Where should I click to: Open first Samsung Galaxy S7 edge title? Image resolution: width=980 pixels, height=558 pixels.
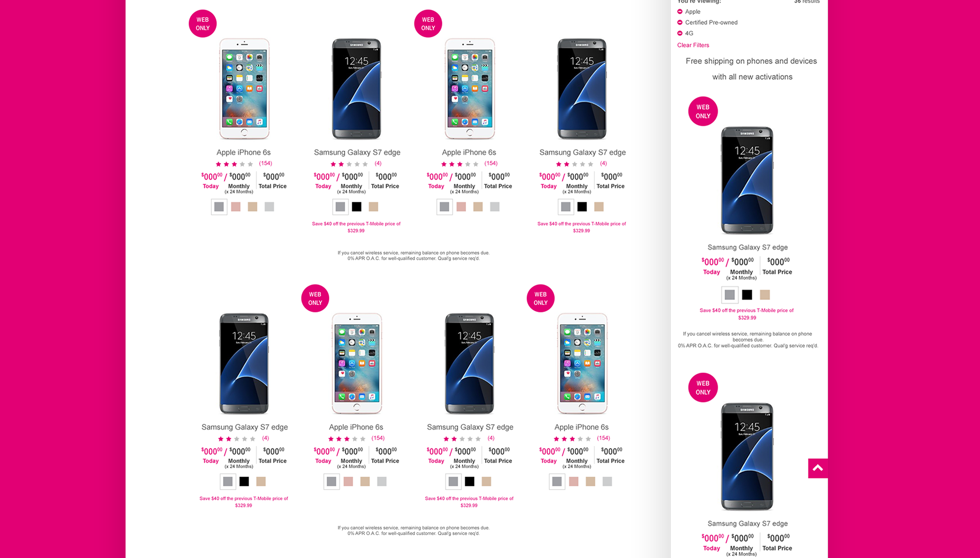click(357, 152)
